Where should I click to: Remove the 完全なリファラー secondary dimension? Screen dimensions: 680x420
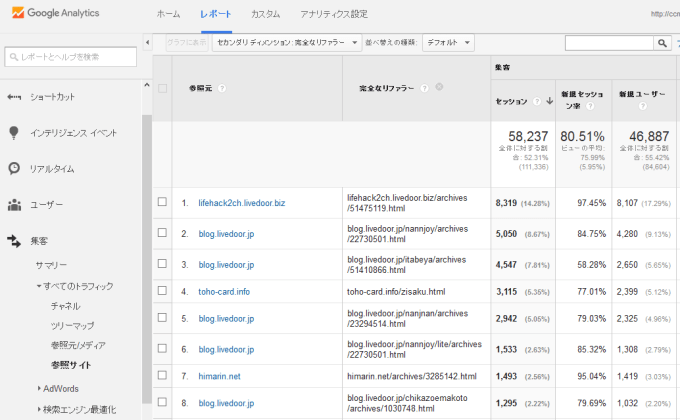(x=439, y=87)
